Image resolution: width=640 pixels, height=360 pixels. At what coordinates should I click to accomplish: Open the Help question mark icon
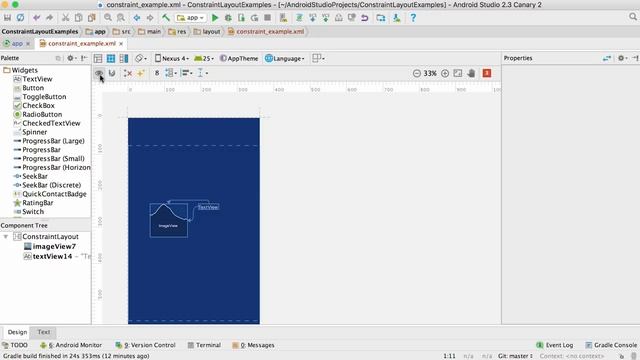[x=413, y=18]
